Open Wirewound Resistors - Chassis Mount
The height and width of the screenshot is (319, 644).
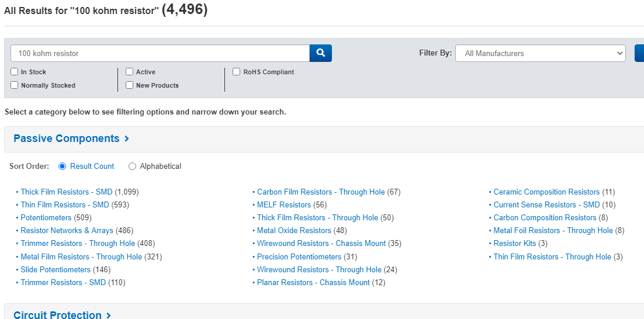click(321, 244)
